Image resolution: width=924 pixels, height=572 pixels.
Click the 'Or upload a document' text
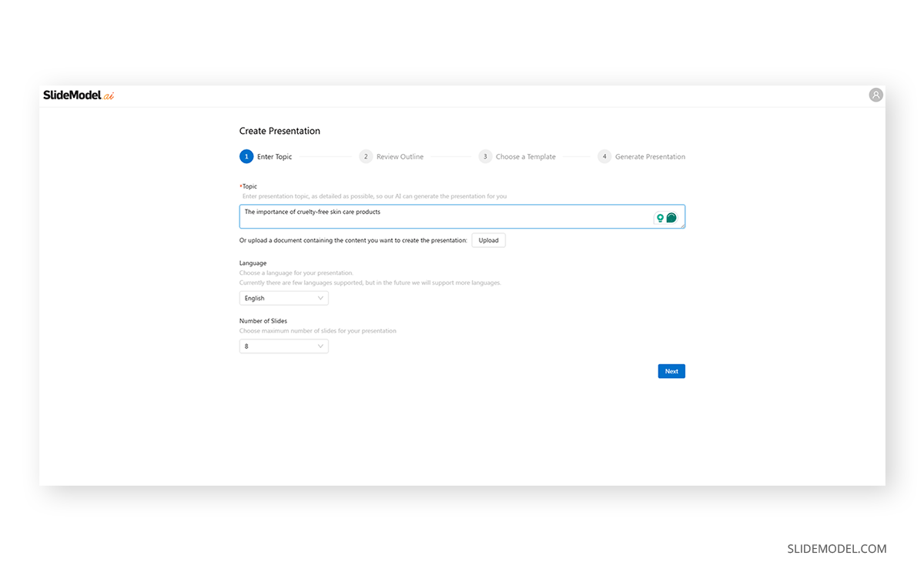coord(353,240)
